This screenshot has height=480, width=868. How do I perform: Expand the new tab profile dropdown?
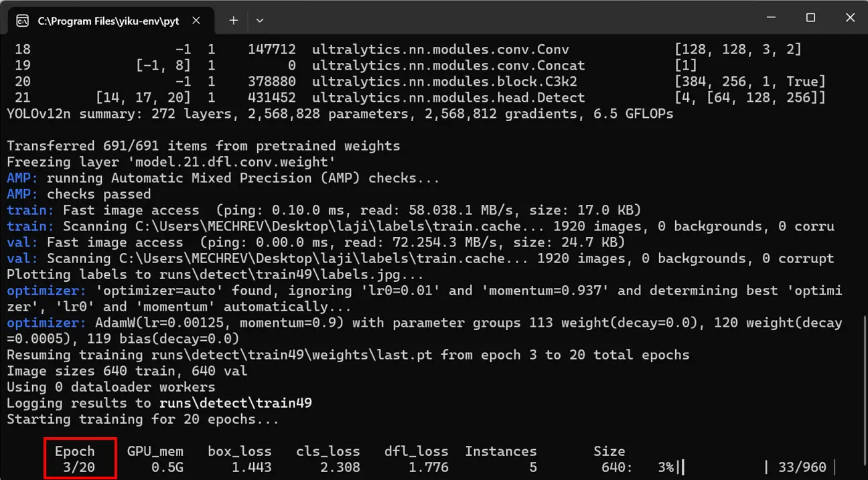pos(260,21)
